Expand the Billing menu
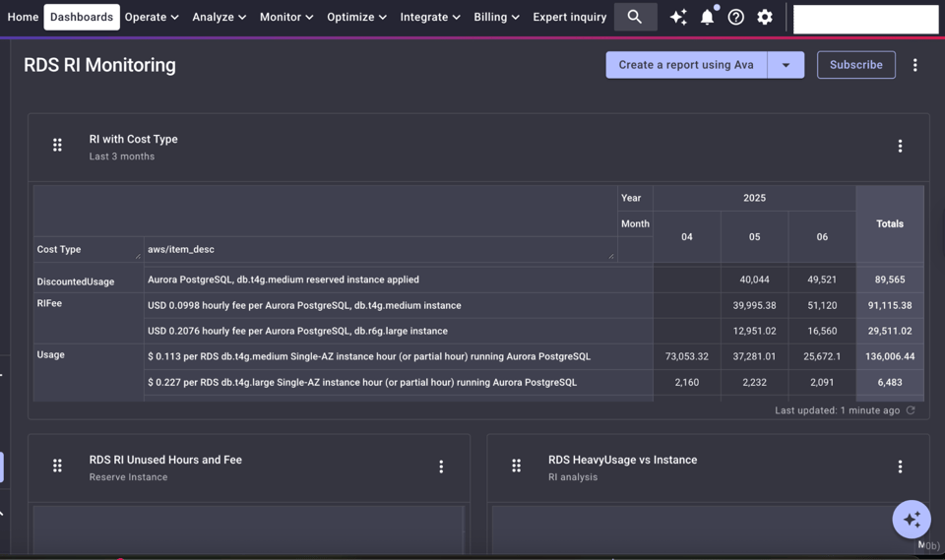The height and width of the screenshot is (560, 945). pyautogui.click(x=496, y=17)
